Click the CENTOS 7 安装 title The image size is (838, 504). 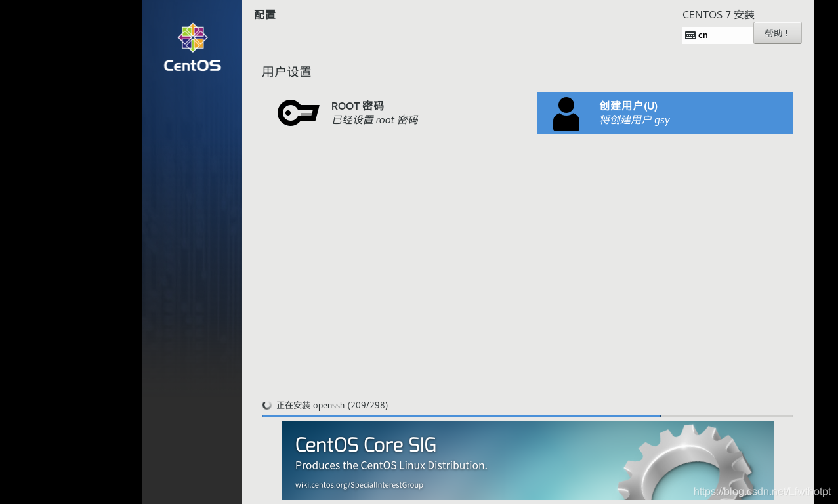click(719, 14)
